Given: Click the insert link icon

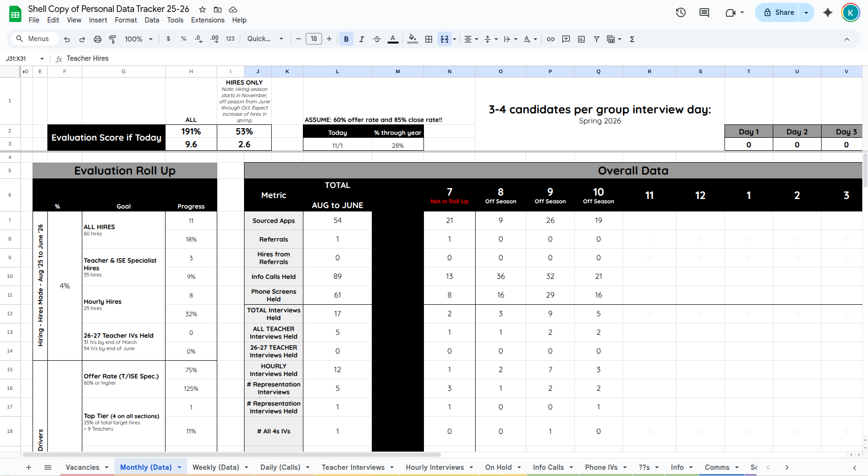Looking at the screenshot, I should coord(550,39).
